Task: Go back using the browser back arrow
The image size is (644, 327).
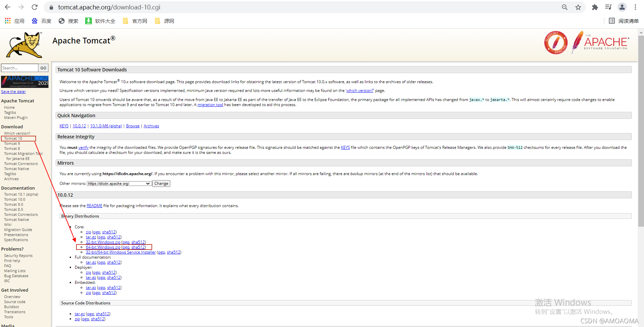Action: tap(7, 7)
